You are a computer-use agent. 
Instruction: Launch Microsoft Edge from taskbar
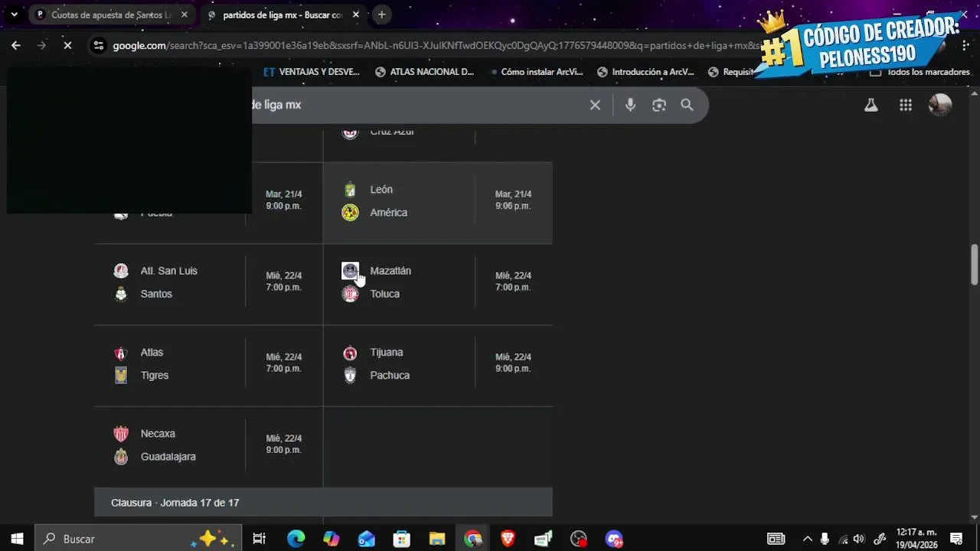(x=296, y=539)
